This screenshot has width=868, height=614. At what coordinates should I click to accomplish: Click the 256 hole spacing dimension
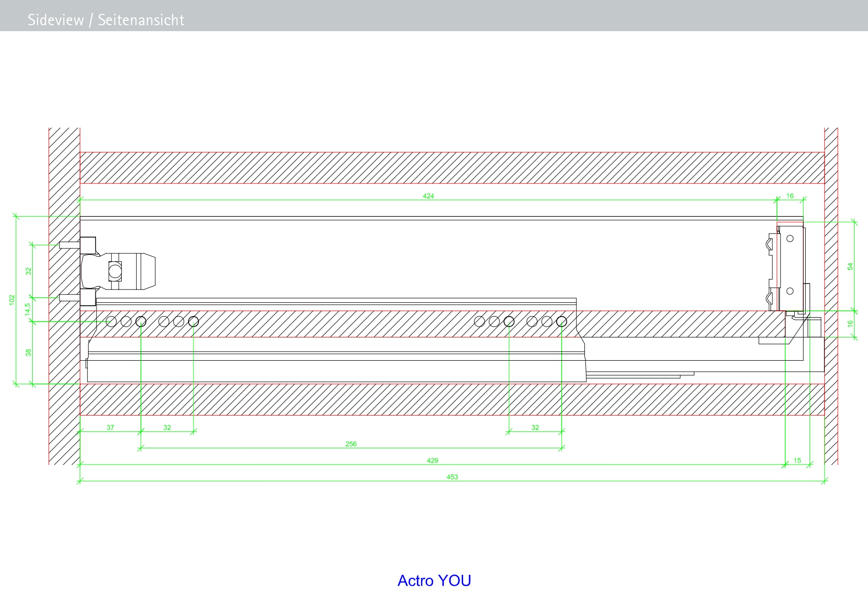point(351,444)
